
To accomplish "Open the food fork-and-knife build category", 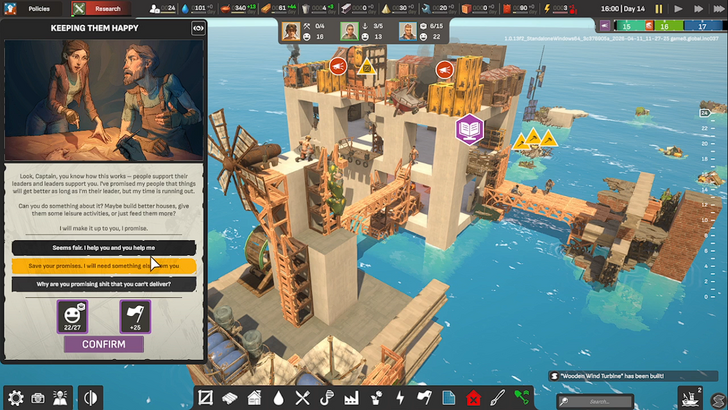I will (x=302, y=398).
